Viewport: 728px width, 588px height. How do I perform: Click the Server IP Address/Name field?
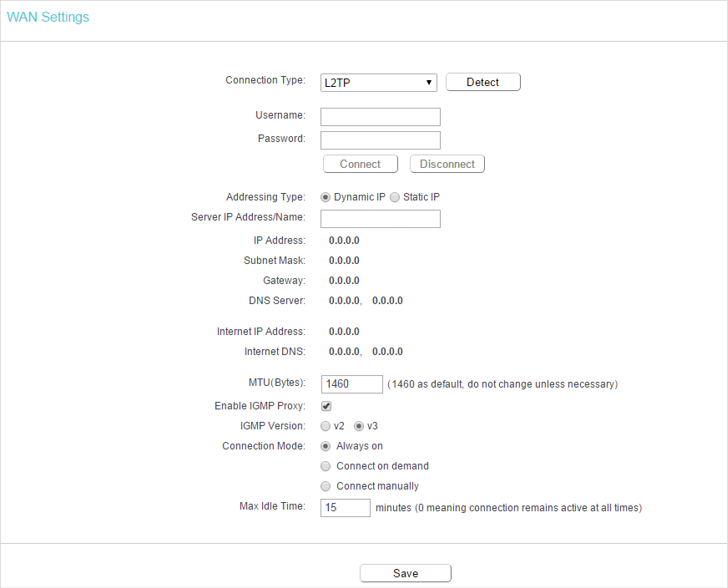[380, 219]
